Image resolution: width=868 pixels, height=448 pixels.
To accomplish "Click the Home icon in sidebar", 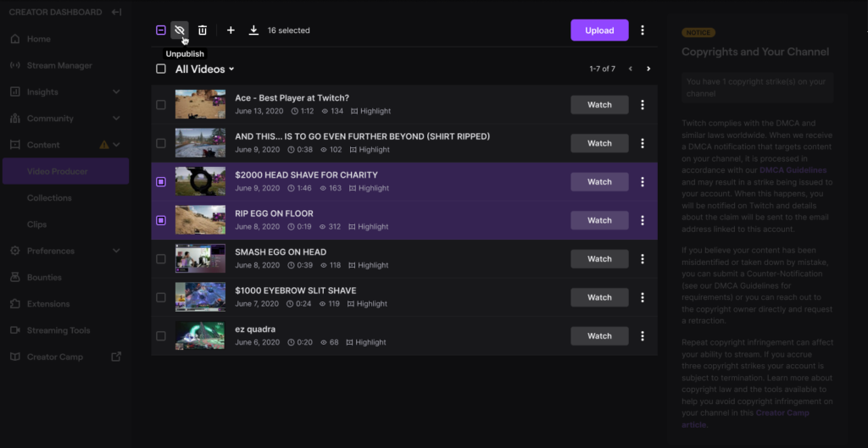I will tap(15, 39).
